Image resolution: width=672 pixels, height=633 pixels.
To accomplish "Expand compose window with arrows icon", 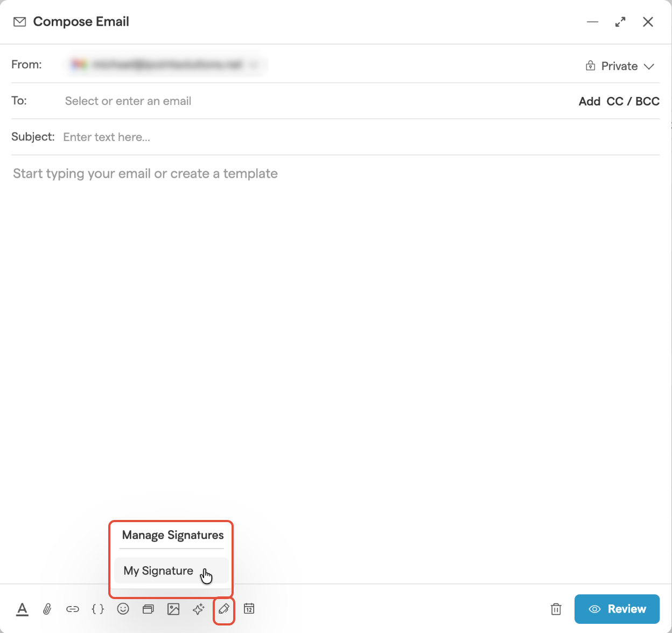I will click(620, 22).
